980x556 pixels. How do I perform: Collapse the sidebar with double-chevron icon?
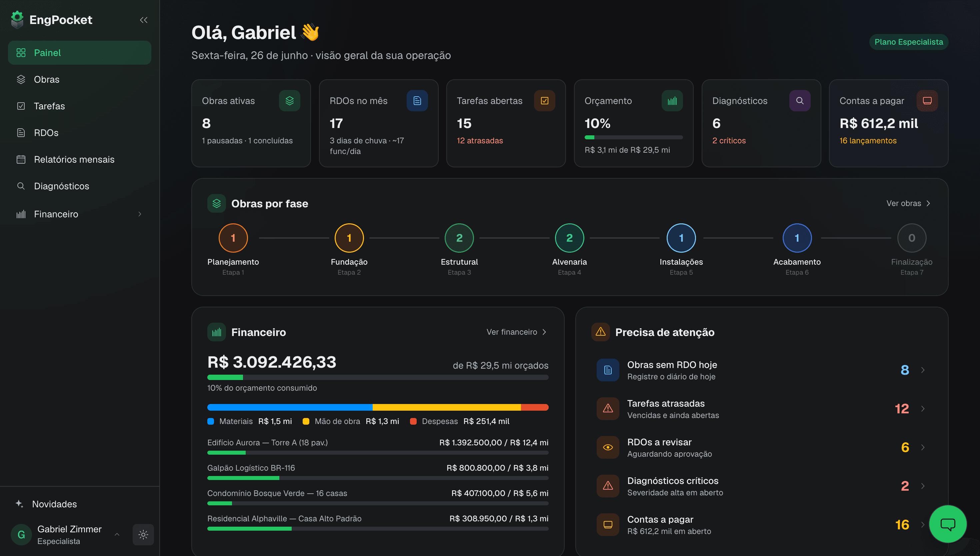coord(144,20)
